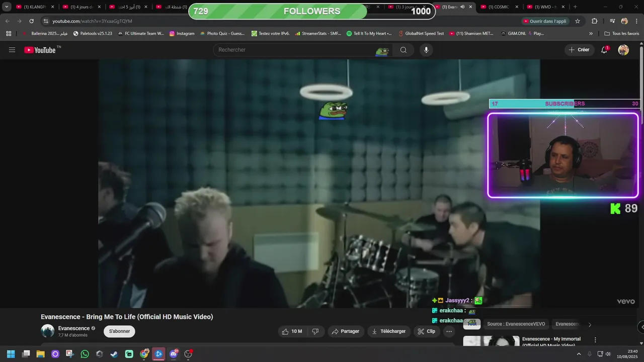Open File Explorer from taskbar
Image resolution: width=644 pixels, height=362 pixels.
pos(41,354)
